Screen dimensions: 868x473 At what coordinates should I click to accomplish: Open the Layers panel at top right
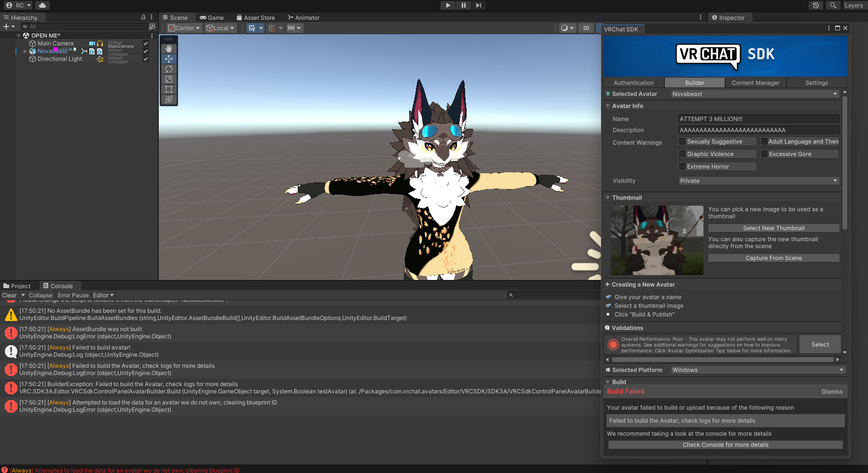click(854, 5)
